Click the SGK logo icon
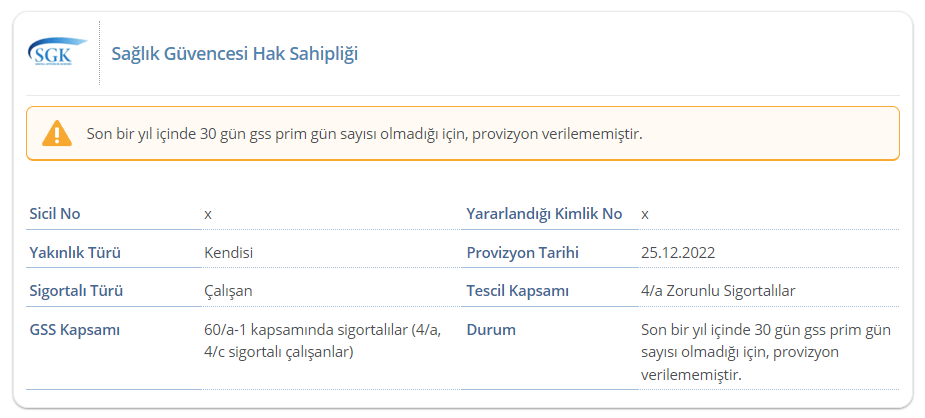Viewport: 925px width, 418px height. (x=57, y=53)
